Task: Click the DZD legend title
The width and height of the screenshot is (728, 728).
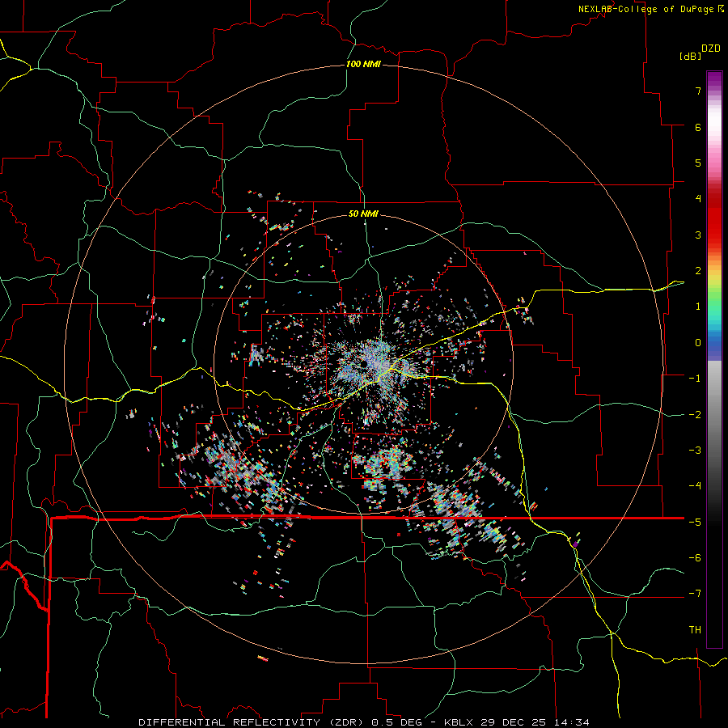Action: click(711, 49)
